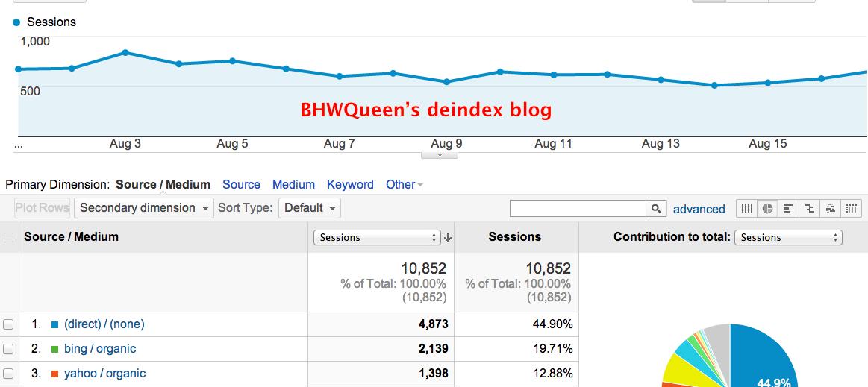Switch primary dimension to Medium
This screenshot has width=868, height=387.
pos(293,185)
